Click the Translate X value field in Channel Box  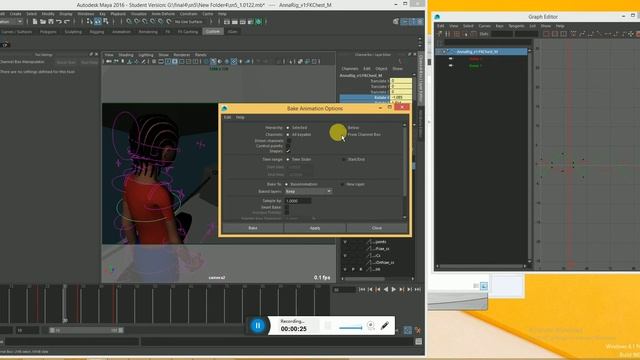(x=401, y=81)
